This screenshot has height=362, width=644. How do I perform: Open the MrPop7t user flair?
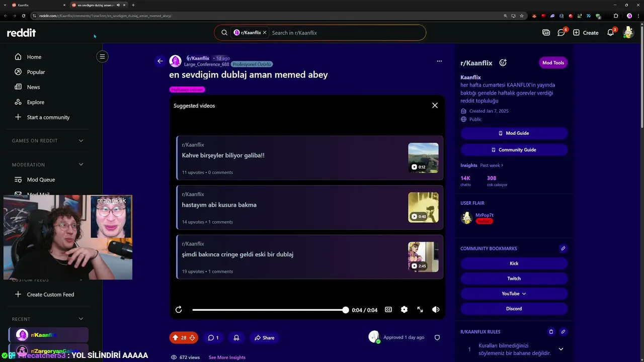[x=485, y=221]
